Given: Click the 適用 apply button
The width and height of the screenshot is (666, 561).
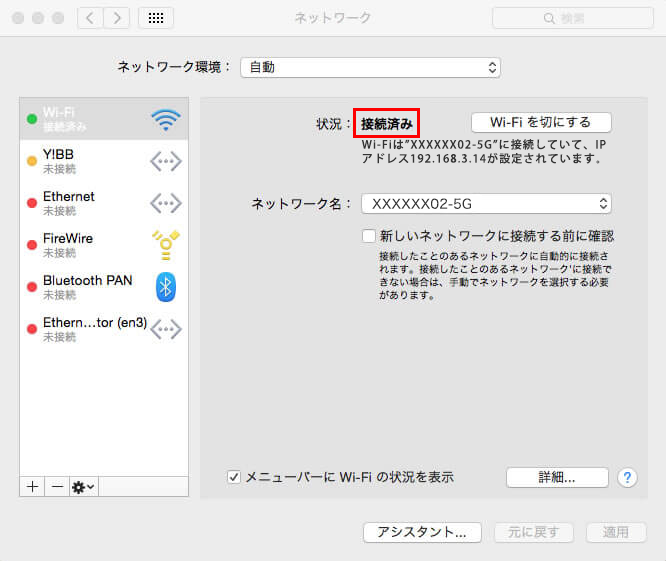Looking at the screenshot, I should pyautogui.click(x=616, y=533).
